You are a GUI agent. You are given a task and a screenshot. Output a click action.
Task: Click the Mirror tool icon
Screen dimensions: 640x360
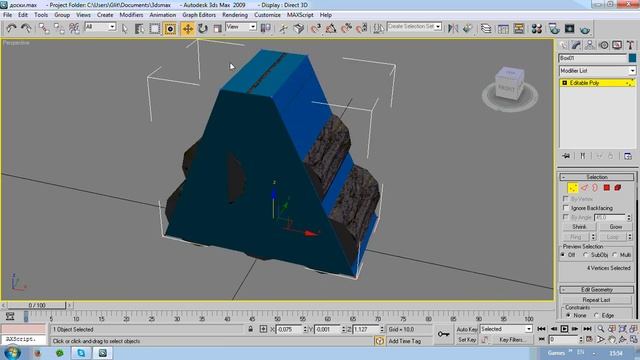(453, 29)
